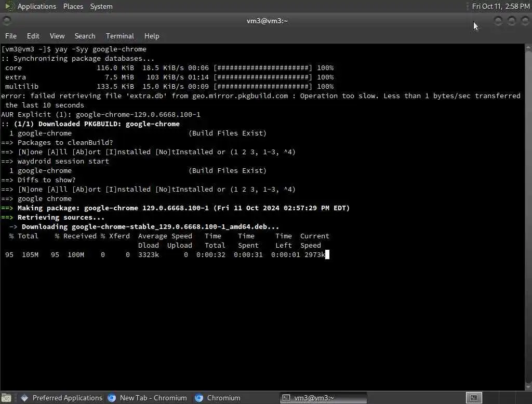Switch to Preferred Applications in taskbar
This screenshot has width=532, height=404.
coord(62,398)
